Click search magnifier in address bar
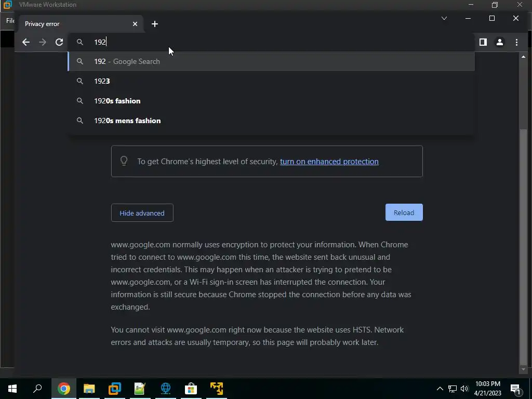 coord(79,42)
